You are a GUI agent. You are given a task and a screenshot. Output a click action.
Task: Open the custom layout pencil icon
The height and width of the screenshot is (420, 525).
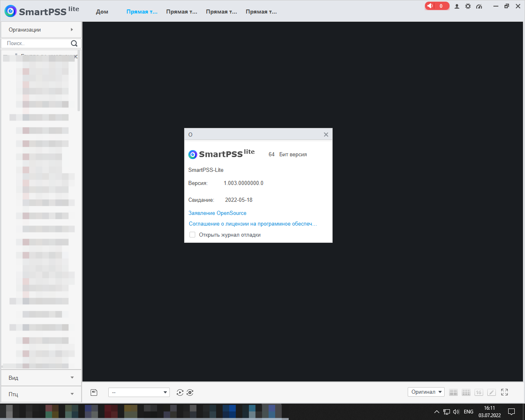point(491,393)
